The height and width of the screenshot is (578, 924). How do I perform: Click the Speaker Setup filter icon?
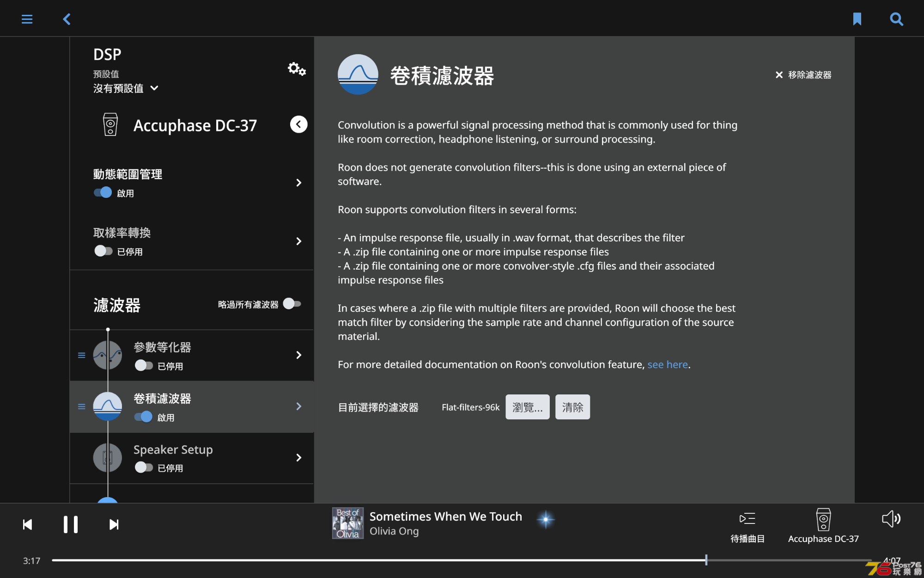tap(108, 458)
